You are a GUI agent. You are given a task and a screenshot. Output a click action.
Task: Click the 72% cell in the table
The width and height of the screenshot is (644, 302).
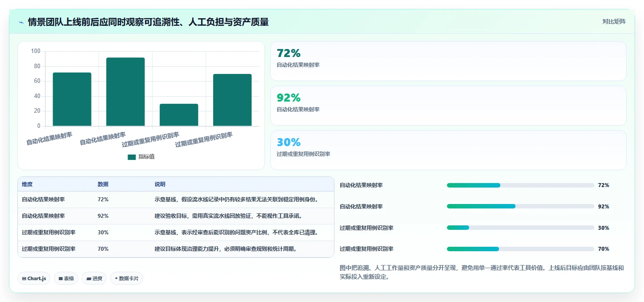pyautogui.click(x=103, y=200)
